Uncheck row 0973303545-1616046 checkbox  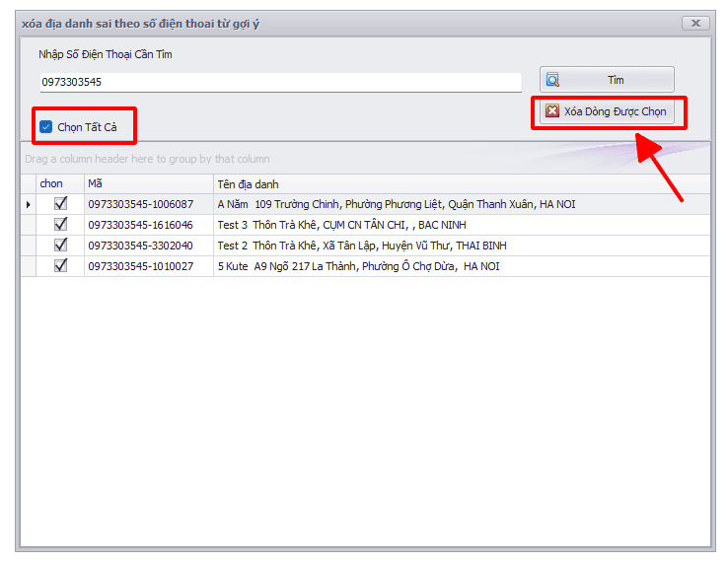click(61, 224)
